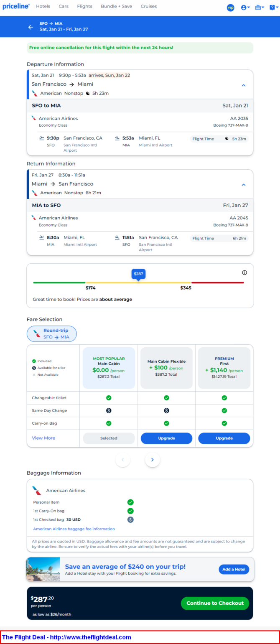This screenshot has height=644, width=280.
Task: Upgrade to Premium First
Action: pyautogui.click(x=224, y=438)
